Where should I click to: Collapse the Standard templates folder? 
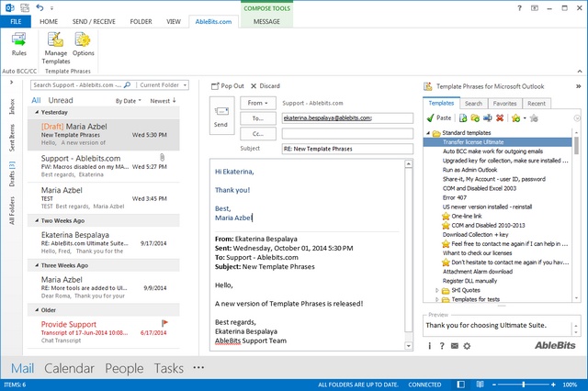tap(428, 133)
